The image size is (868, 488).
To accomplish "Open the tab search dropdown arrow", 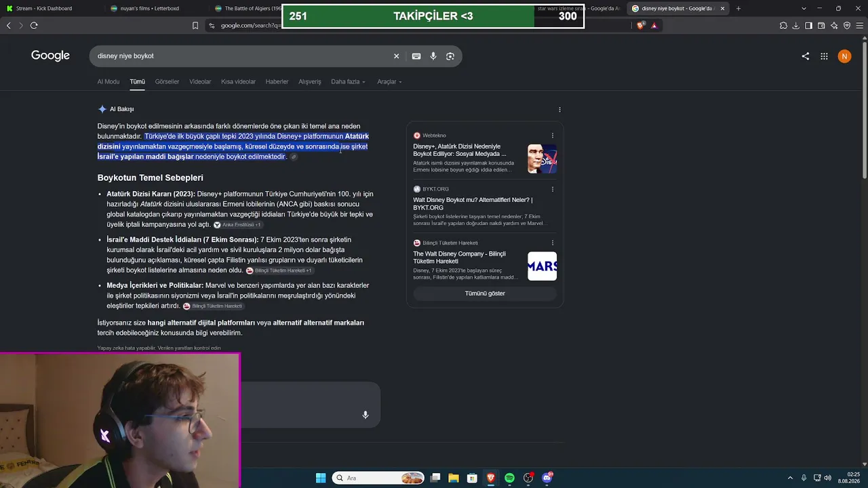I will pos(804,8).
